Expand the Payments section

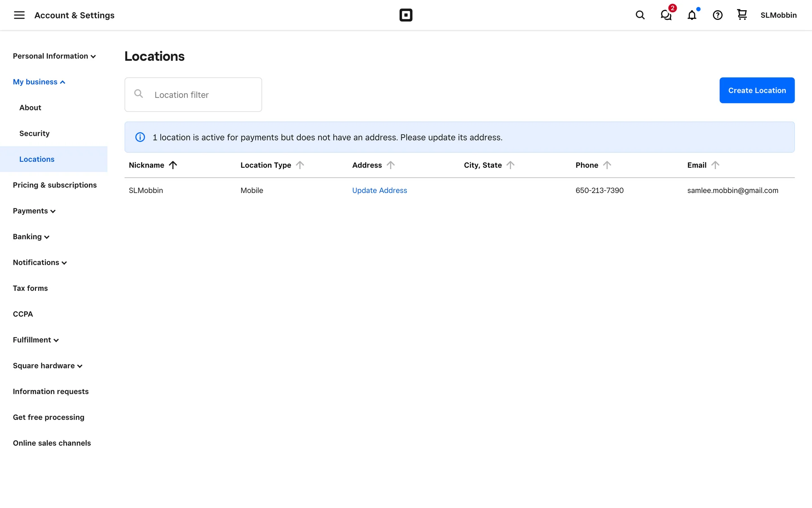click(34, 211)
